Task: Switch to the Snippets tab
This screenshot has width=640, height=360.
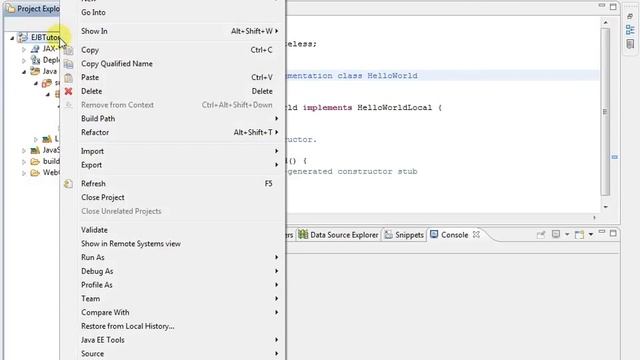Action: (x=404, y=235)
